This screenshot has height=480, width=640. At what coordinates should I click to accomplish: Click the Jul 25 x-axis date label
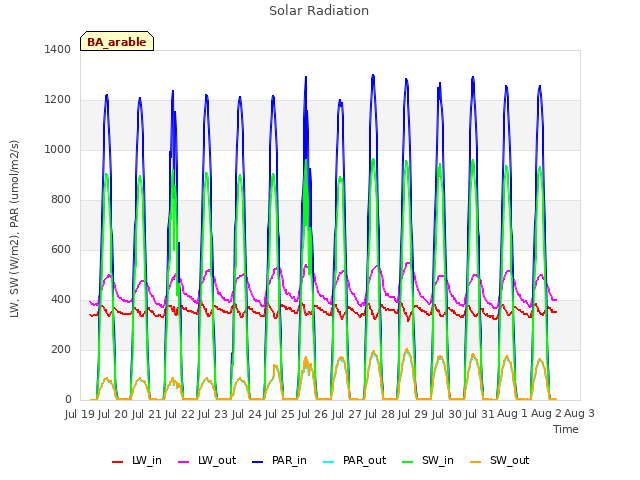(x=280, y=414)
